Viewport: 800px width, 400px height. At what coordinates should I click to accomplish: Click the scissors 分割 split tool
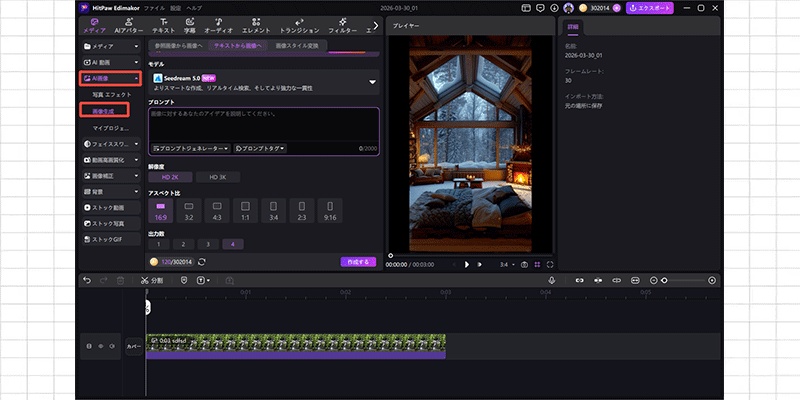[x=151, y=281]
